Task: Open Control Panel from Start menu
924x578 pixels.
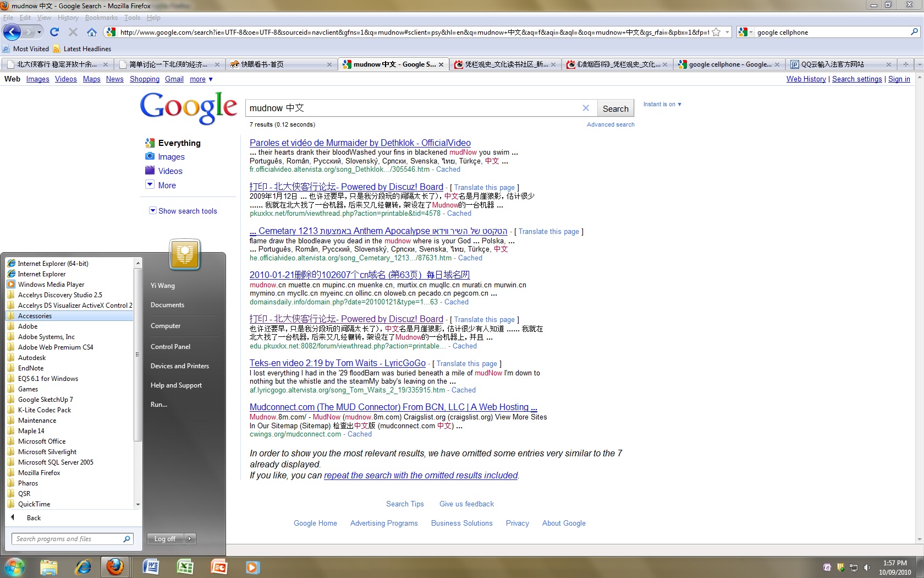Action: [x=170, y=347]
